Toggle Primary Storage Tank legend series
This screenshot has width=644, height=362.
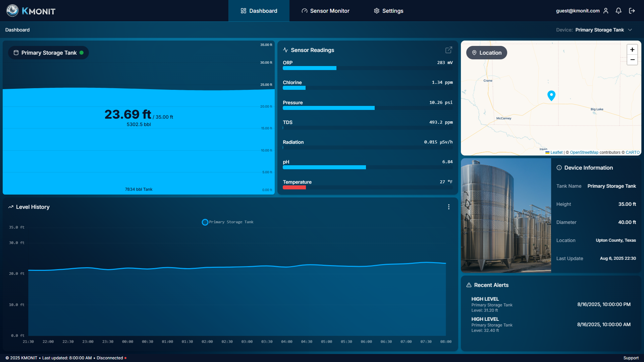(x=228, y=222)
